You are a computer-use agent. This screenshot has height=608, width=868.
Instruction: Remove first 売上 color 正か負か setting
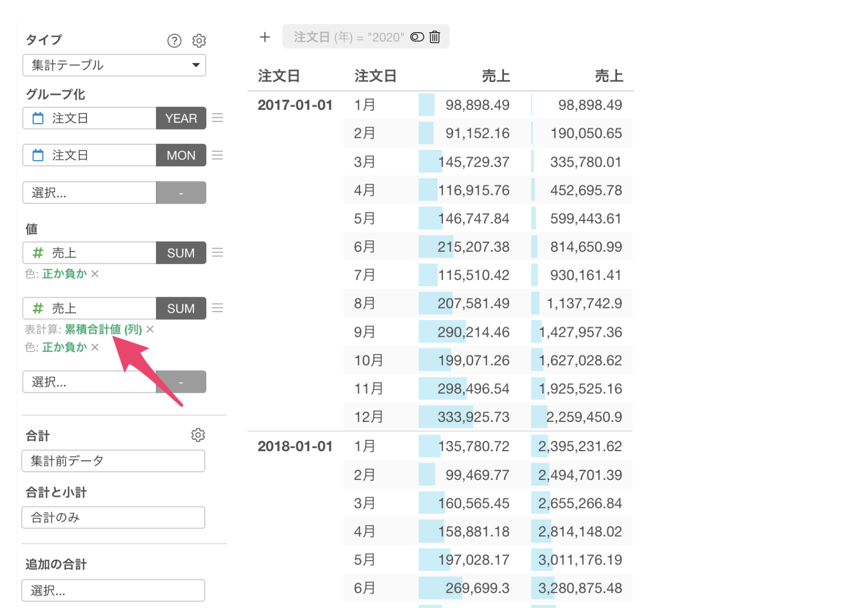tap(95, 274)
